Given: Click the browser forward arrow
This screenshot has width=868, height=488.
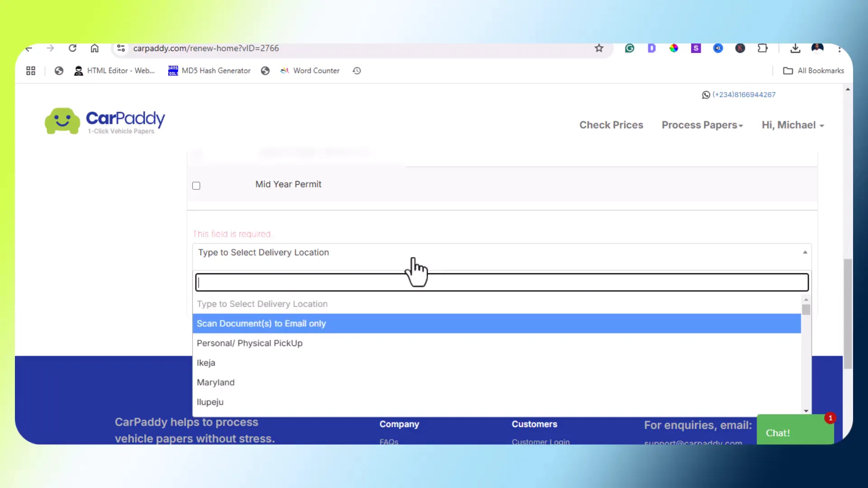Looking at the screenshot, I should pos(50,48).
